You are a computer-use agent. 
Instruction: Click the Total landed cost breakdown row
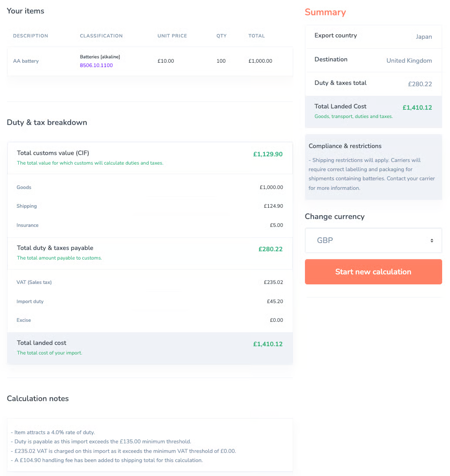[150, 348]
